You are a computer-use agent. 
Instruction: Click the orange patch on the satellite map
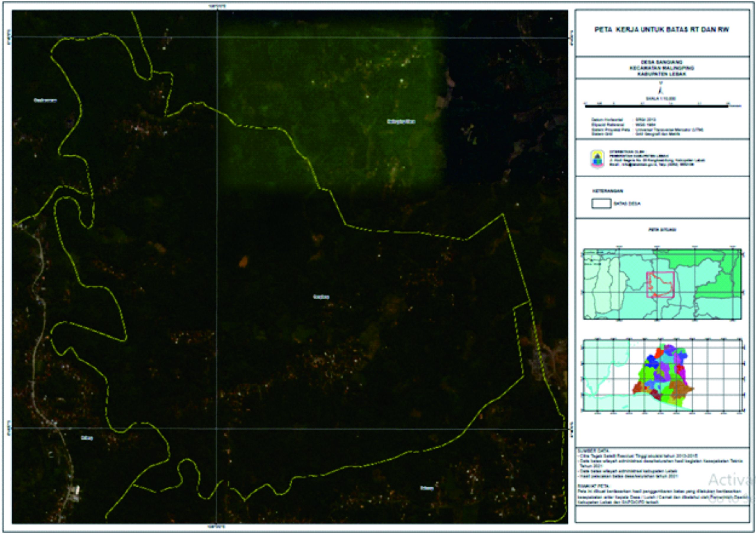pos(243,262)
